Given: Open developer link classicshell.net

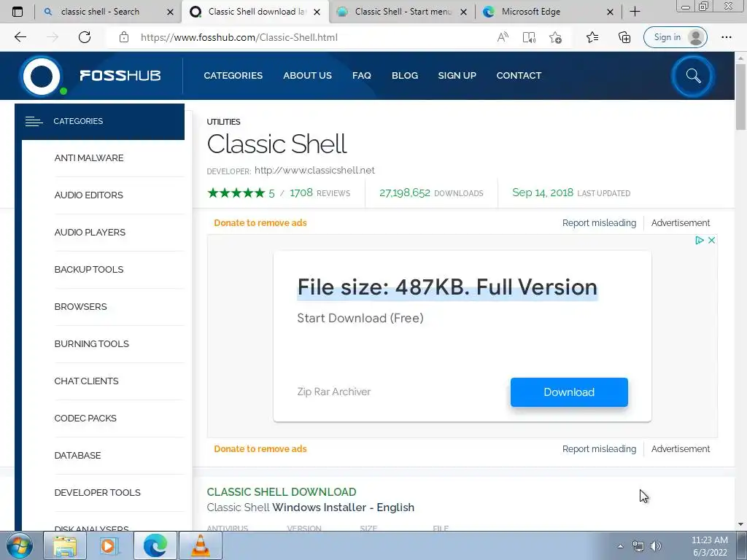Looking at the screenshot, I should [314, 171].
